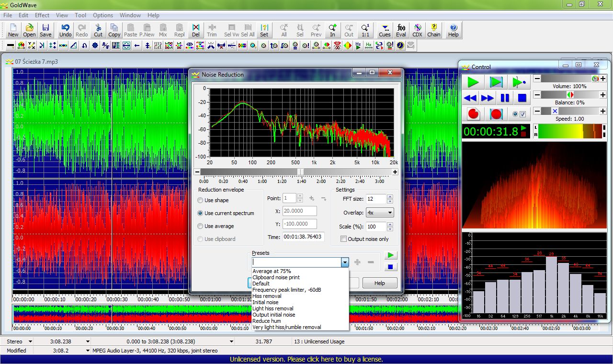Click the Rewind button in Control
613x364 pixels.
(471, 98)
